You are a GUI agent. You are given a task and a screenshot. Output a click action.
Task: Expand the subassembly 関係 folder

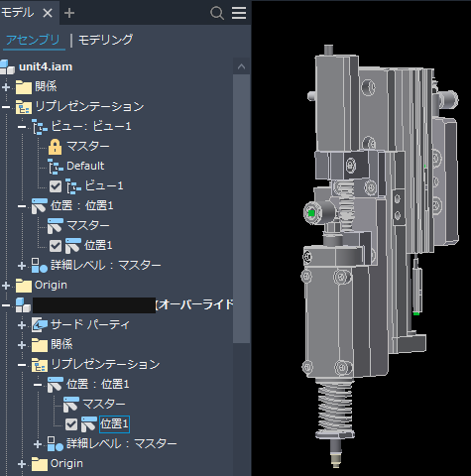22,345
